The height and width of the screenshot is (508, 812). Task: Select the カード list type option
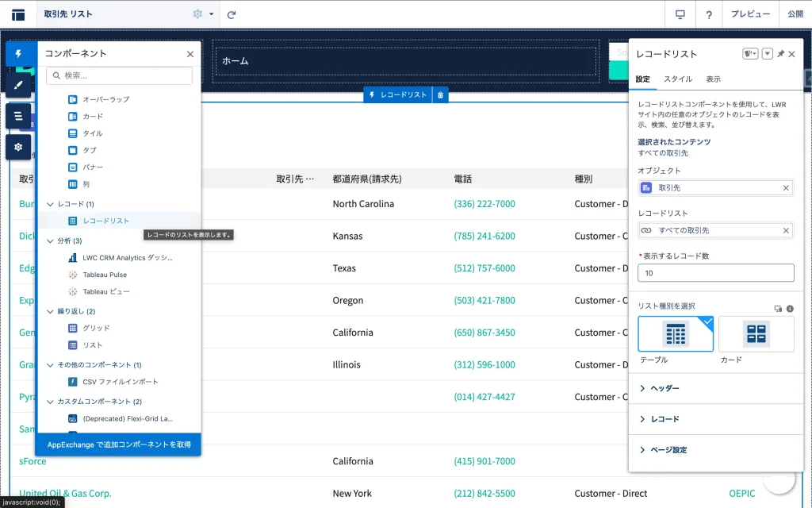click(756, 334)
